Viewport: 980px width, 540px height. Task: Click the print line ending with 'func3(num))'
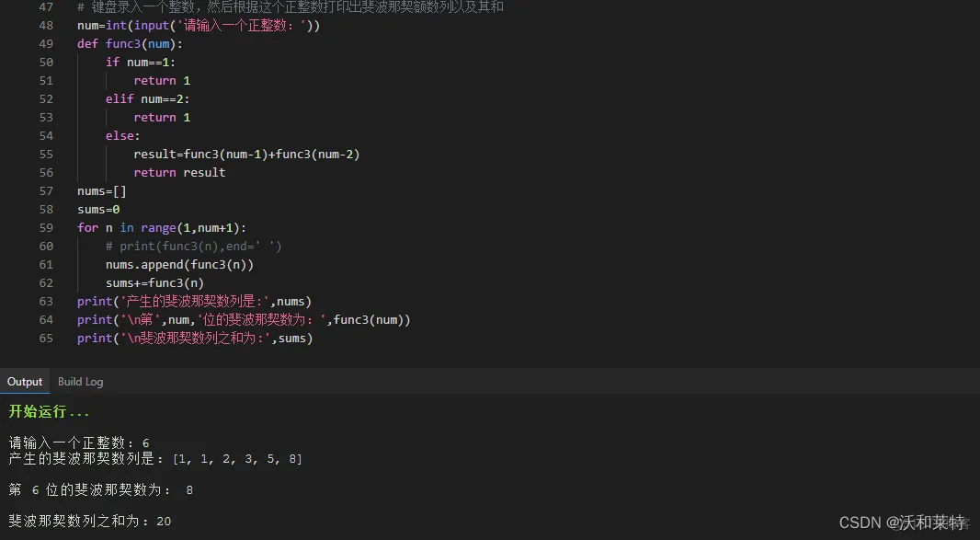tap(244, 320)
